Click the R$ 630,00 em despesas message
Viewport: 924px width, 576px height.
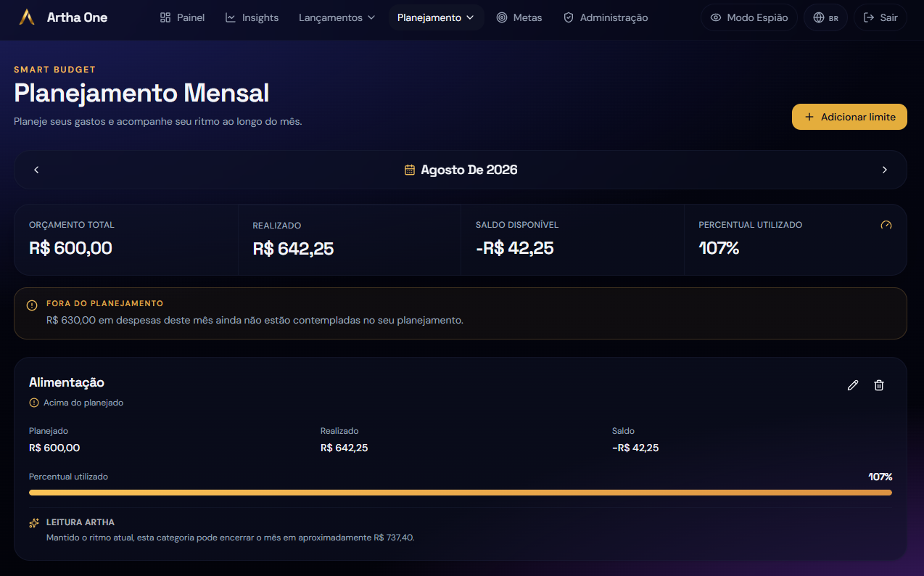coord(255,320)
